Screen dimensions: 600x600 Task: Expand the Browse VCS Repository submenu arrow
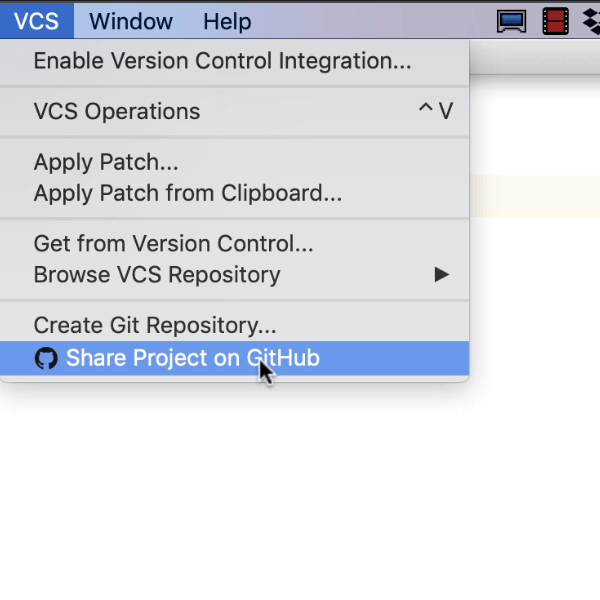(441, 274)
